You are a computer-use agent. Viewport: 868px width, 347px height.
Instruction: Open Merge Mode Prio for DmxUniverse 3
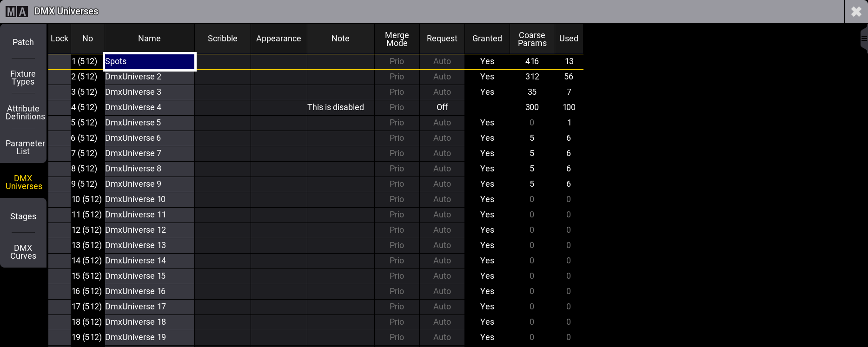[x=397, y=92]
